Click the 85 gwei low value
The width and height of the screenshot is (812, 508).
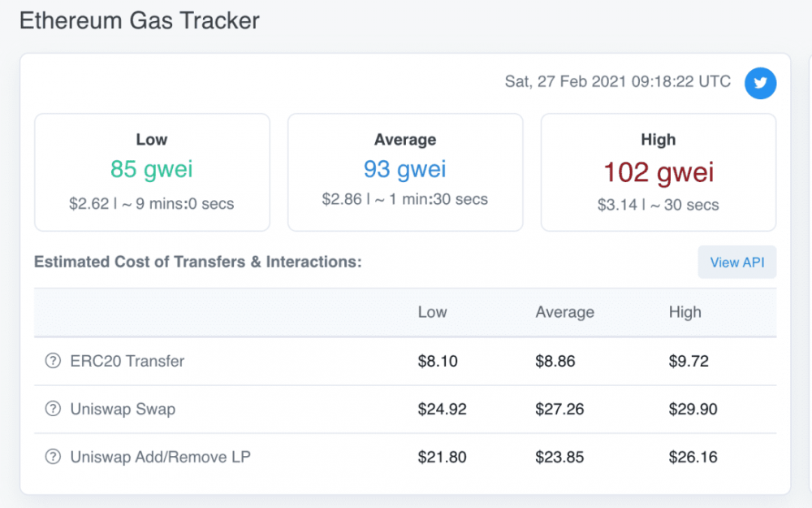coord(152,169)
